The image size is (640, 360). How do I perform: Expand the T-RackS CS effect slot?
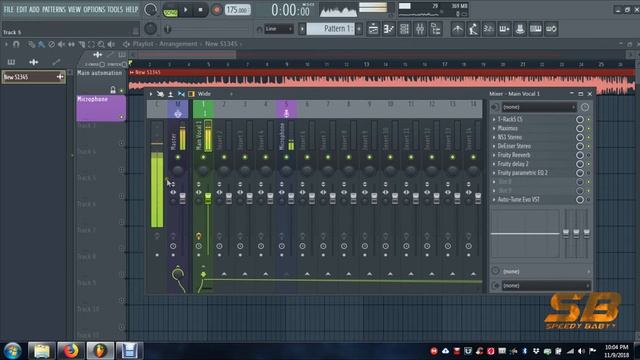tap(494, 119)
